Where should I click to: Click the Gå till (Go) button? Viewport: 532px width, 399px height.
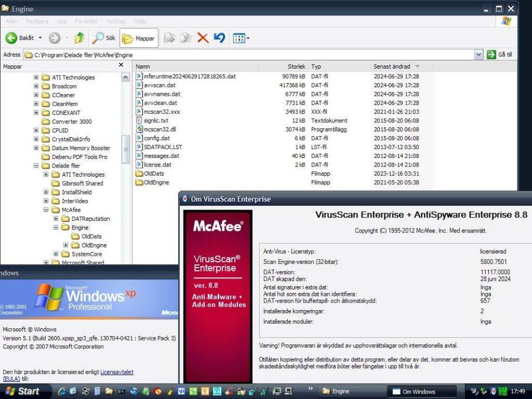pos(500,54)
